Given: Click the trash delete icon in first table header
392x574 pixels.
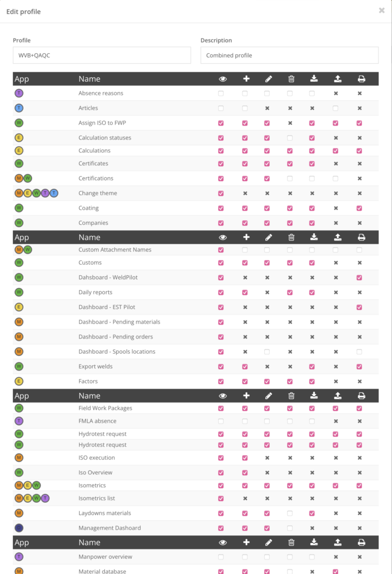Looking at the screenshot, I should (290, 79).
